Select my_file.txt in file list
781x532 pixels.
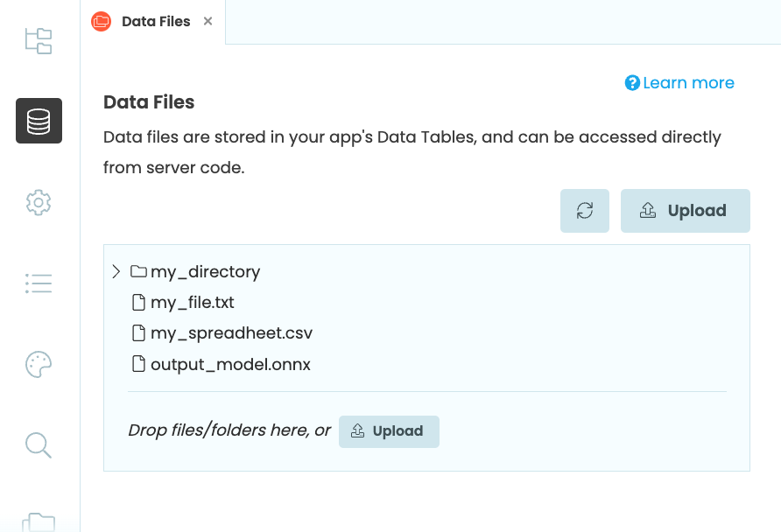pos(192,303)
